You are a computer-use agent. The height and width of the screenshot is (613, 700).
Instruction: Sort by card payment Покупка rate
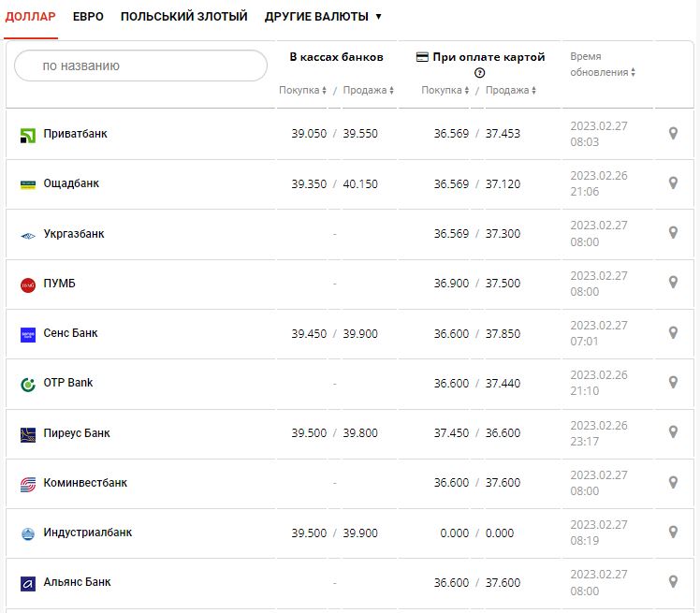click(x=445, y=91)
